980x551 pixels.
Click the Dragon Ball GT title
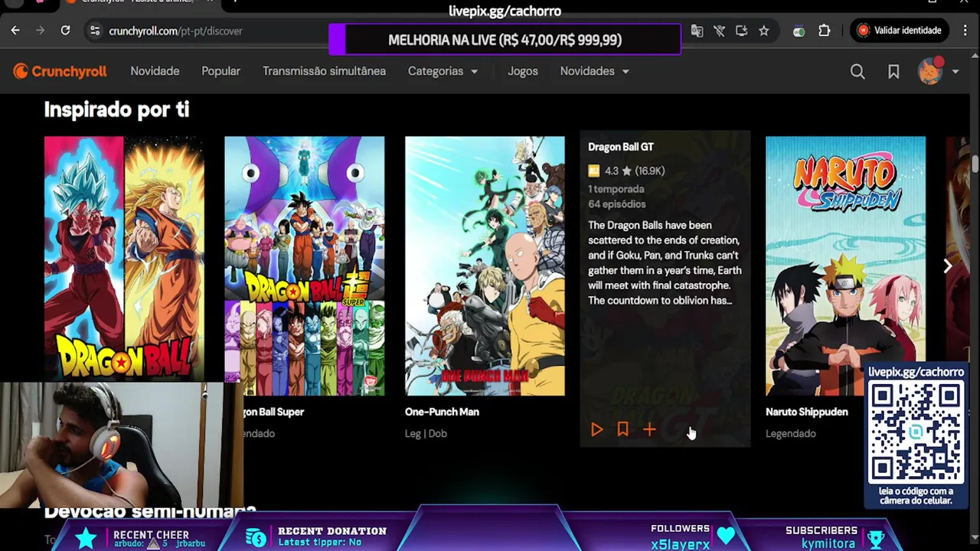click(621, 147)
